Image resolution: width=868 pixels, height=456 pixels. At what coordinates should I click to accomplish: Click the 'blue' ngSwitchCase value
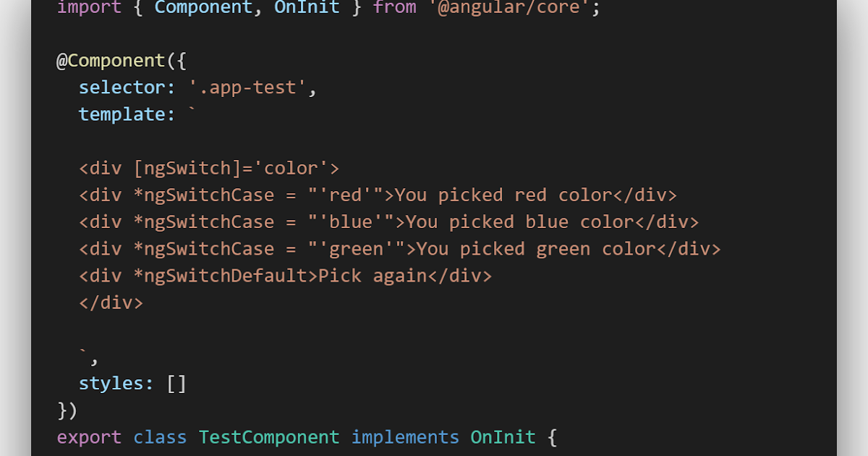click(351, 222)
